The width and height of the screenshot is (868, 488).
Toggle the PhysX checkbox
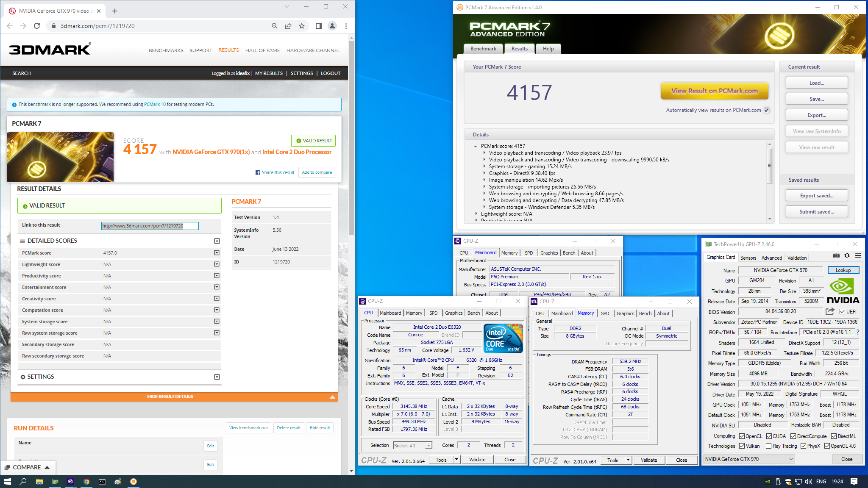point(803,446)
